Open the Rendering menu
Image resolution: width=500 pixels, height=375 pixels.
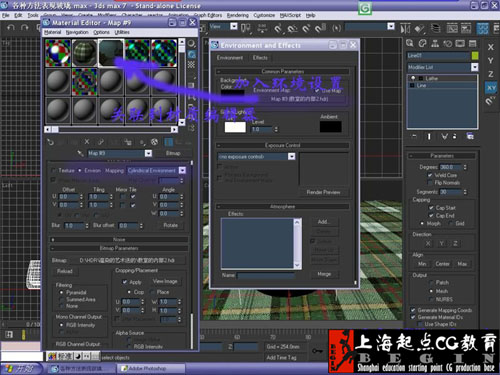[x=238, y=15]
